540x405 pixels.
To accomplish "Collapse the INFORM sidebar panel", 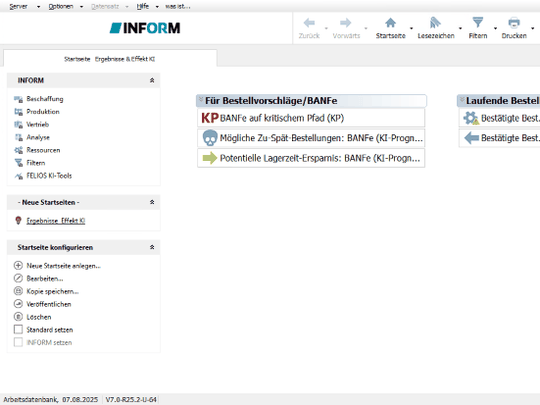I will 152,80.
